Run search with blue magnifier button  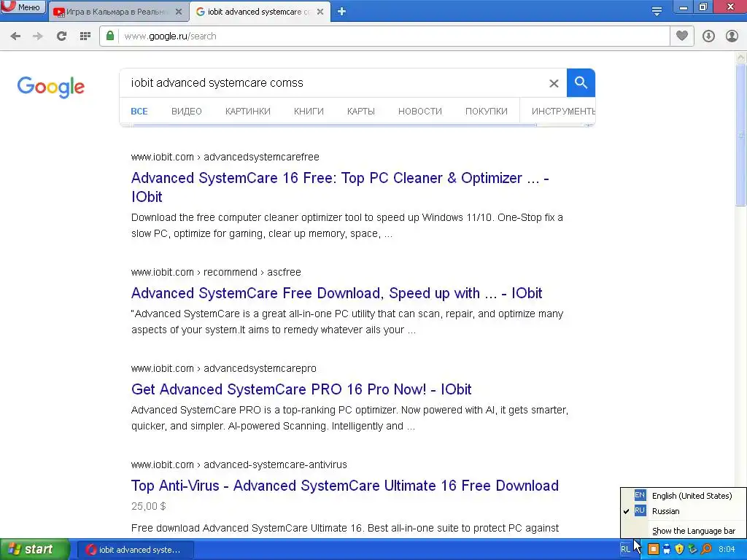pyautogui.click(x=581, y=83)
